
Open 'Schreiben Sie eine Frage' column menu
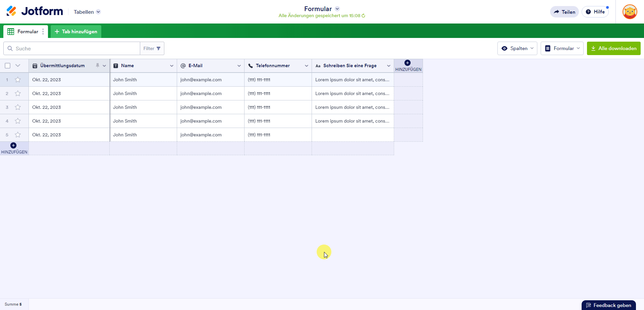[x=389, y=66]
